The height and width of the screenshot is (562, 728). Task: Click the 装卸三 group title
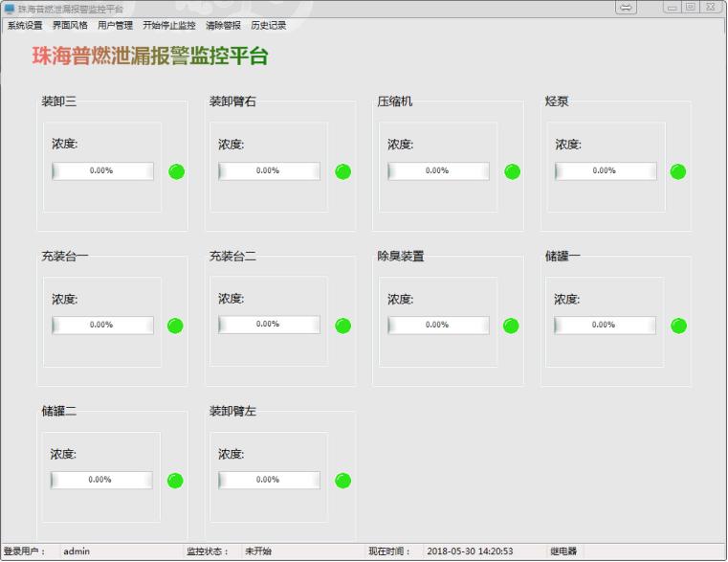point(59,101)
